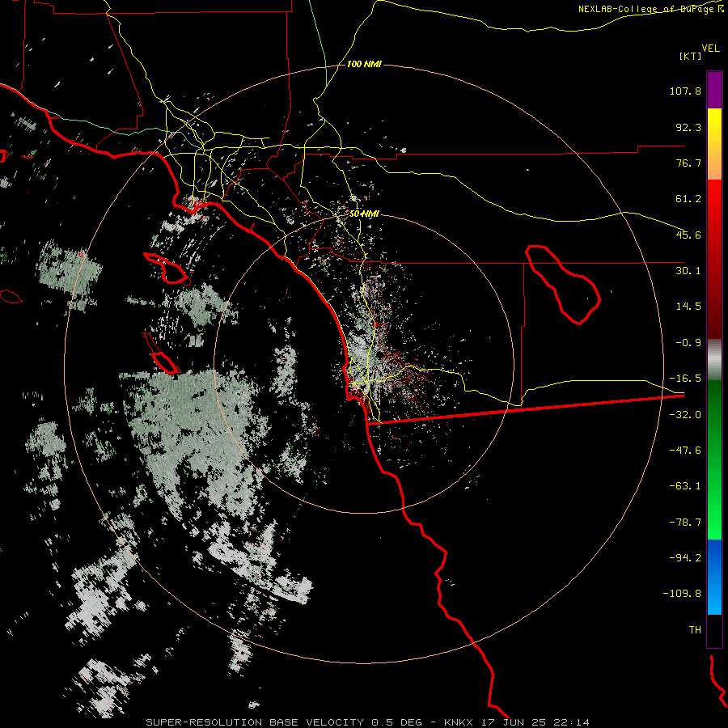Click the Santa Catalina Island outline
Screen dimensions: 728x728
pyautogui.click(x=167, y=269)
